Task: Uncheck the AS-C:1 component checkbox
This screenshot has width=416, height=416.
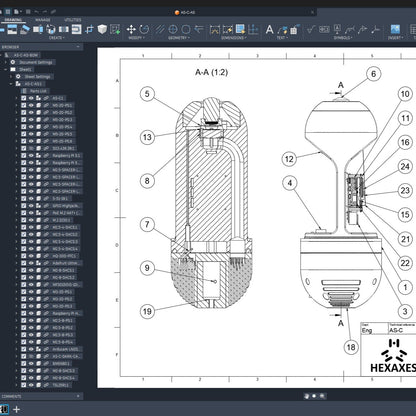Action: (23, 98)
